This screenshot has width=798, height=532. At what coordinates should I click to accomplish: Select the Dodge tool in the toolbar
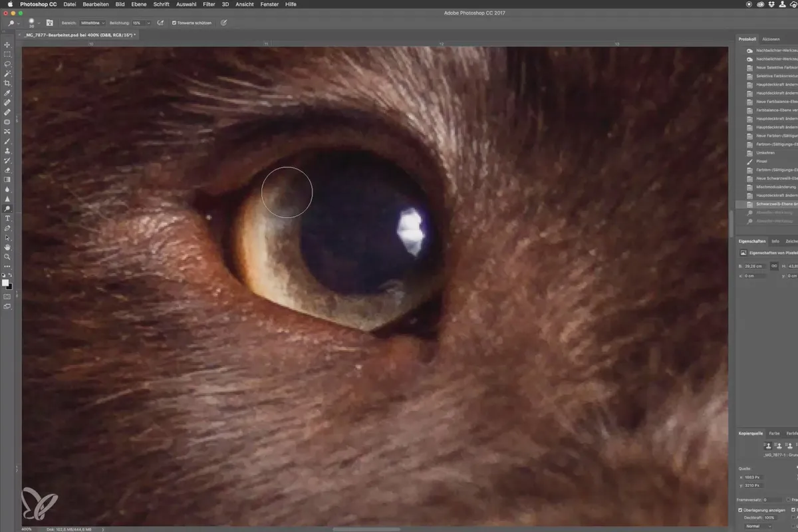pos(7,209)
